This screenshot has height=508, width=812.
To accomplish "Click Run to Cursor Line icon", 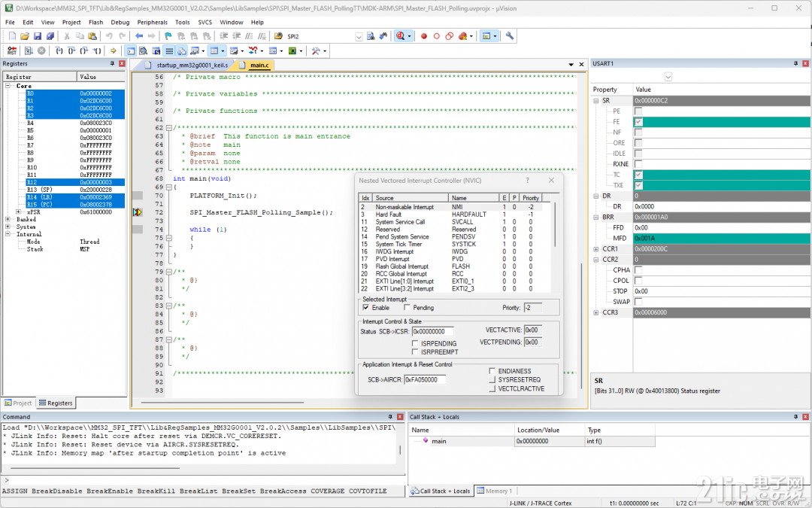I will click(97, 51).
